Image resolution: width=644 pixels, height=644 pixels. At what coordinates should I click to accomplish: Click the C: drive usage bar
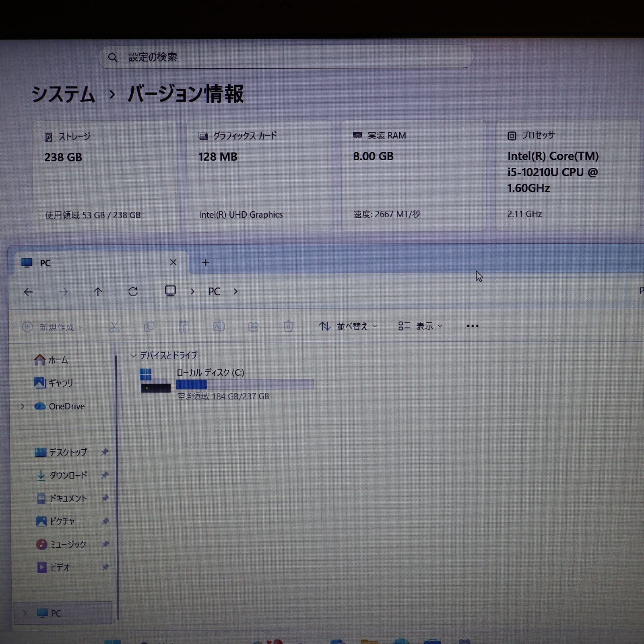click(x=245, y=384)
